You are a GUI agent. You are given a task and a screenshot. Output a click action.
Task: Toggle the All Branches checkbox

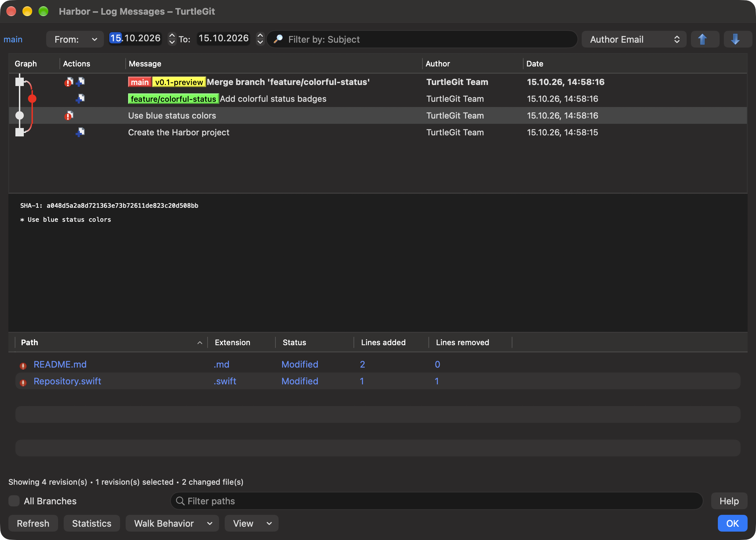click(x=14, y=501)
